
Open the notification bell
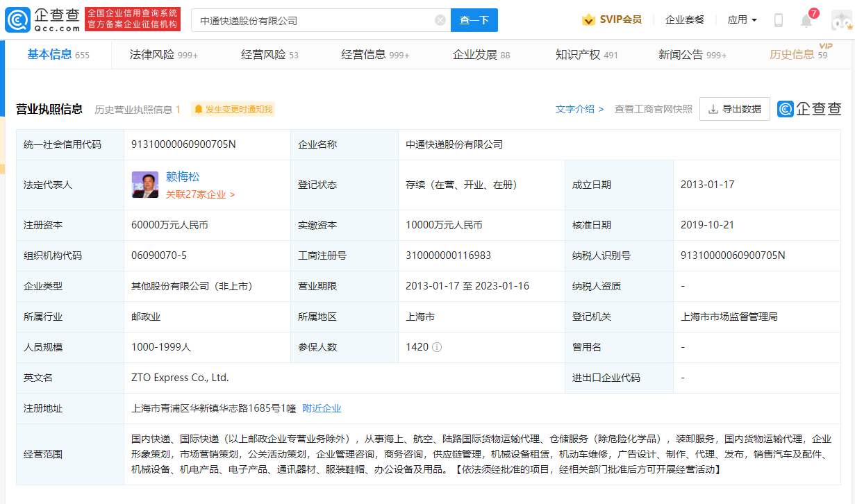point(806,20)
